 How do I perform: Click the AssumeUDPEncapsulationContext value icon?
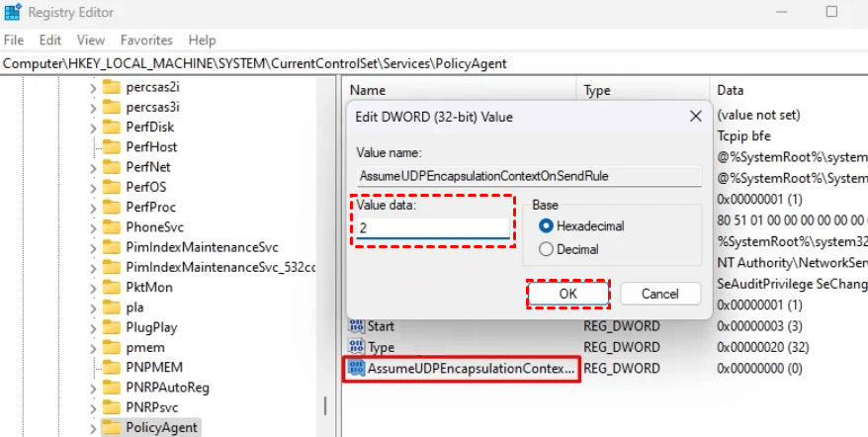click(x=357, y=368)
